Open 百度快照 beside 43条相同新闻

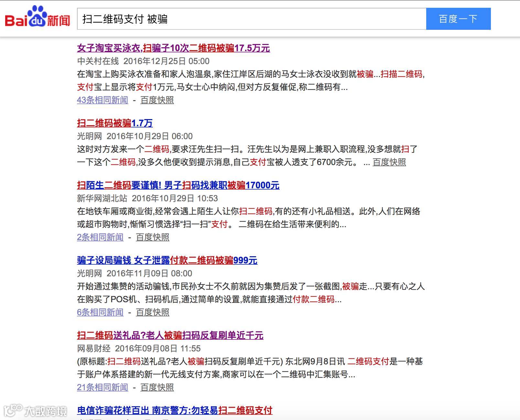(x=157, y=100)
